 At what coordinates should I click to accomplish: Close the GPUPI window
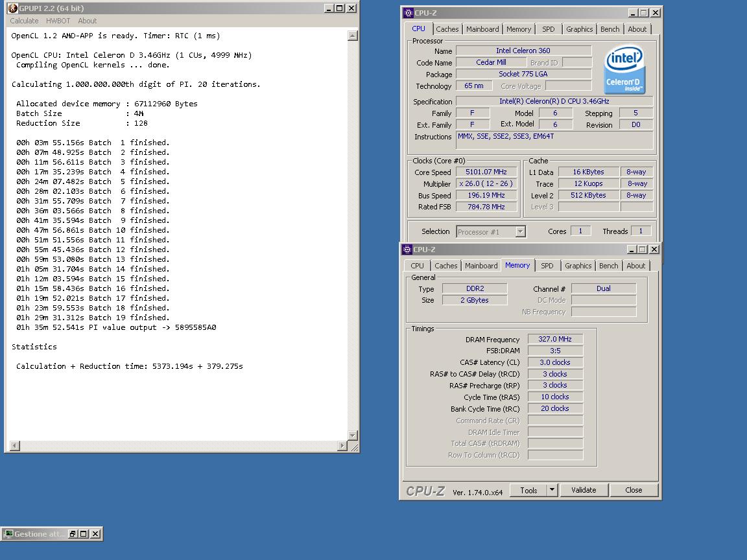pyautogui.click(x=351, y=8)
